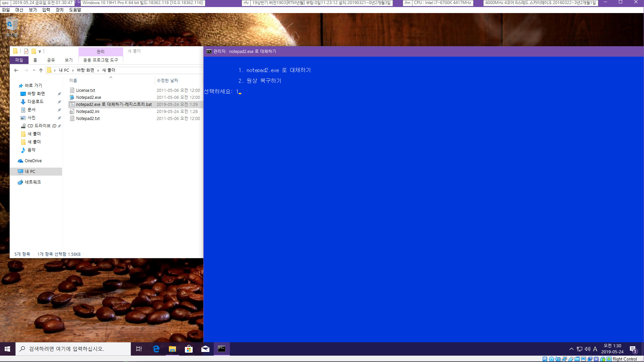Viewport: 644px width, 362px height.
Task: Open the 파일 ribbon tab in Explorer
Action: tap(19, 60)
